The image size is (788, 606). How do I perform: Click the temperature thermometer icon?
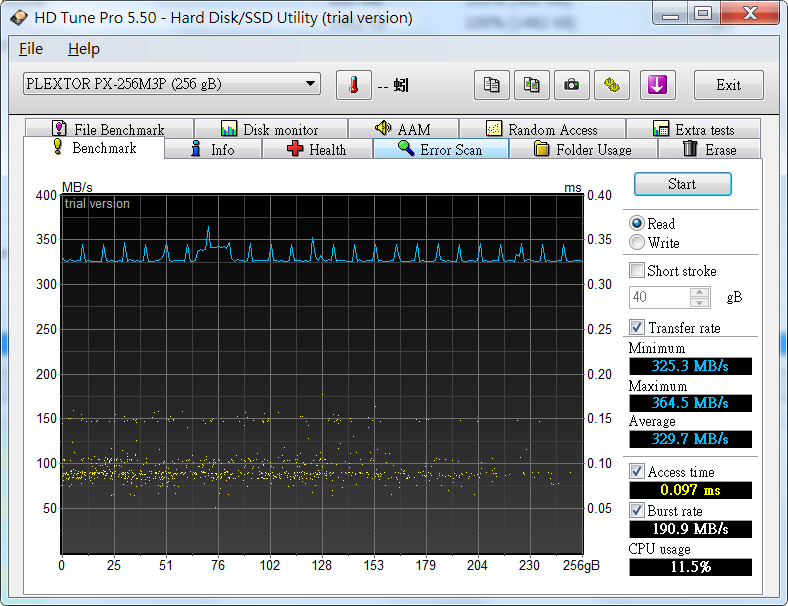[353, 85]
